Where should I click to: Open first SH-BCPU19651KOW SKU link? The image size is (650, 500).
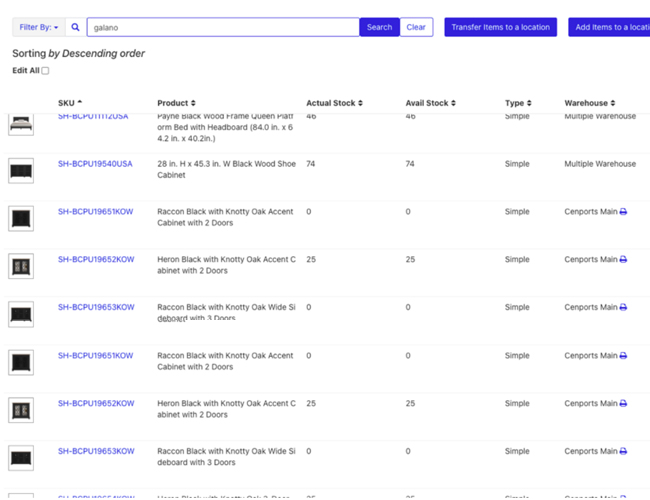point(95,212)
